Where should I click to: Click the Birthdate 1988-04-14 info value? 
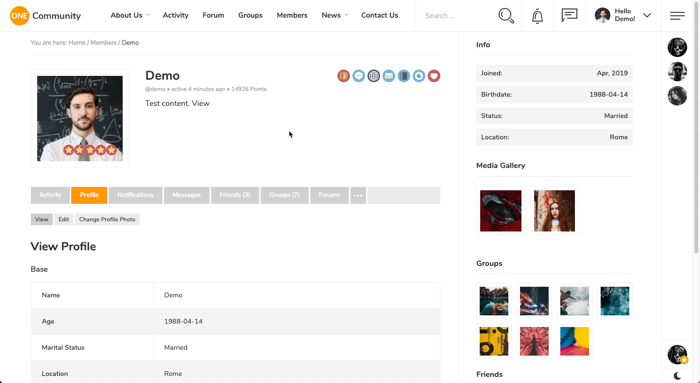click(608, 95)
